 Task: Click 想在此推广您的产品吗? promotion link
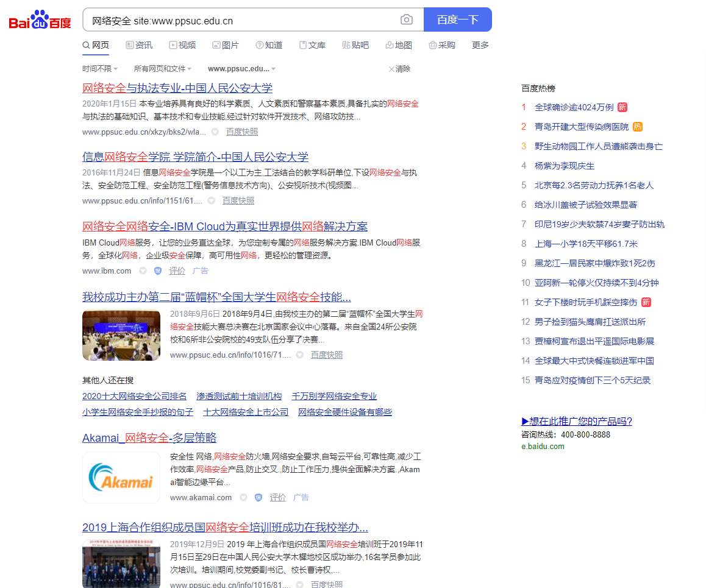[x=577, y=421]
